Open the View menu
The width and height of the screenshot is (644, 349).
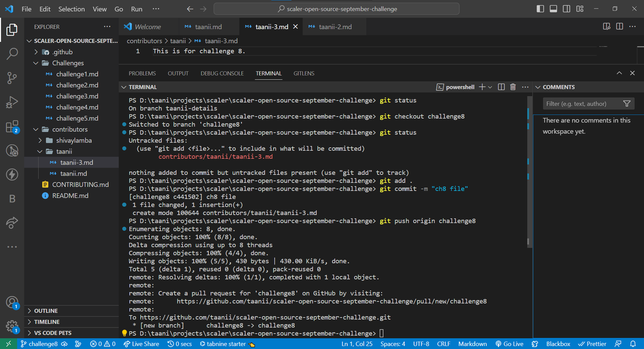99,9
